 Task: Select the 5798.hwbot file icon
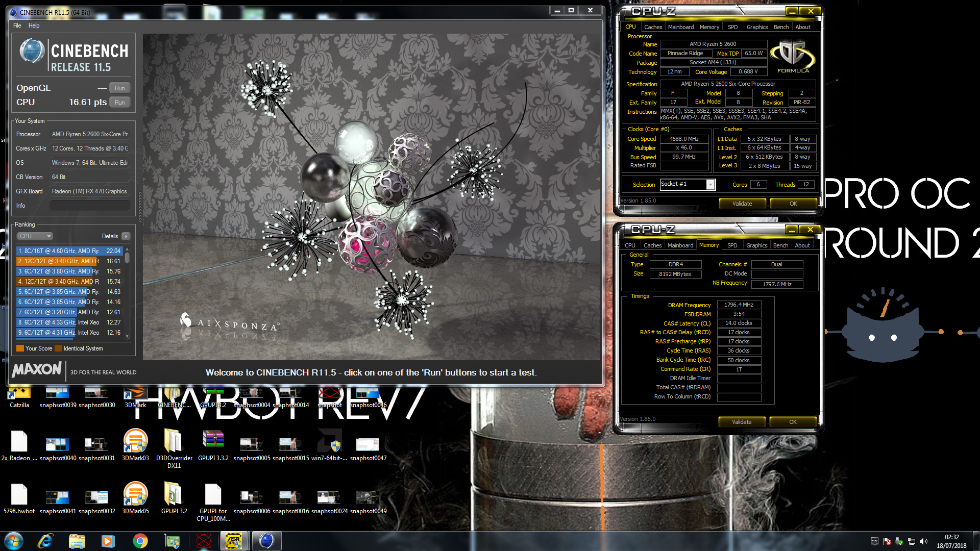coord(19,498)
